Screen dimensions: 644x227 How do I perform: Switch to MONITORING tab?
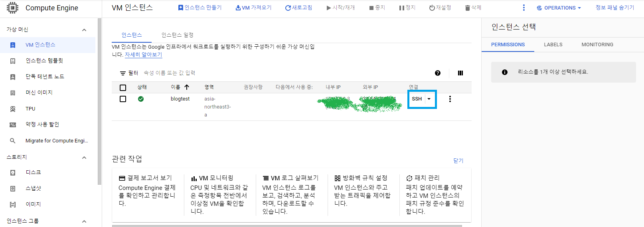coord(597,45)
